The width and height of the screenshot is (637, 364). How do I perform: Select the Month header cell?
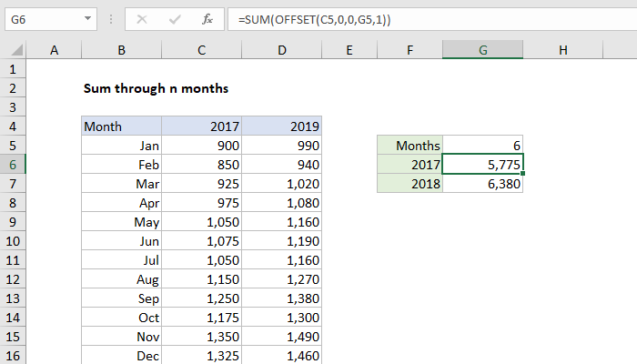tap(121, 126)
